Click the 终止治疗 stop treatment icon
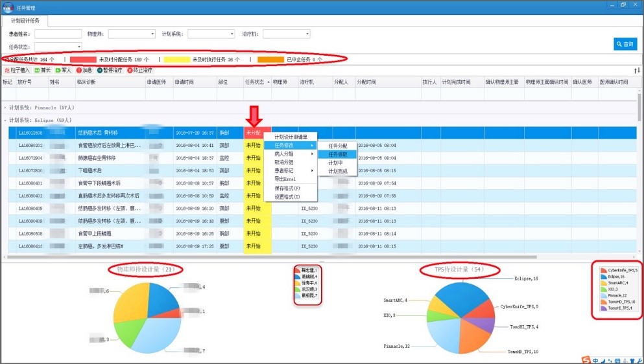The height and width of the screenshot is (364, 644). 130,70
